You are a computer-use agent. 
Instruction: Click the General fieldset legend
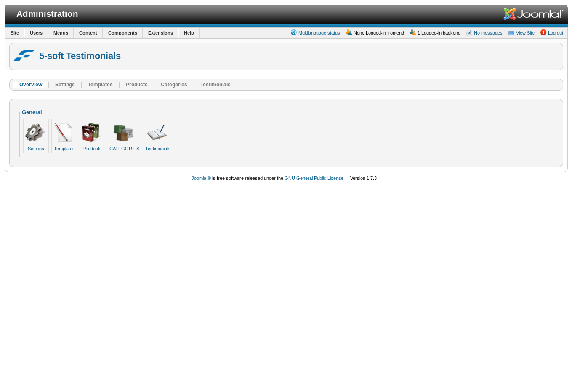[32, 112]
